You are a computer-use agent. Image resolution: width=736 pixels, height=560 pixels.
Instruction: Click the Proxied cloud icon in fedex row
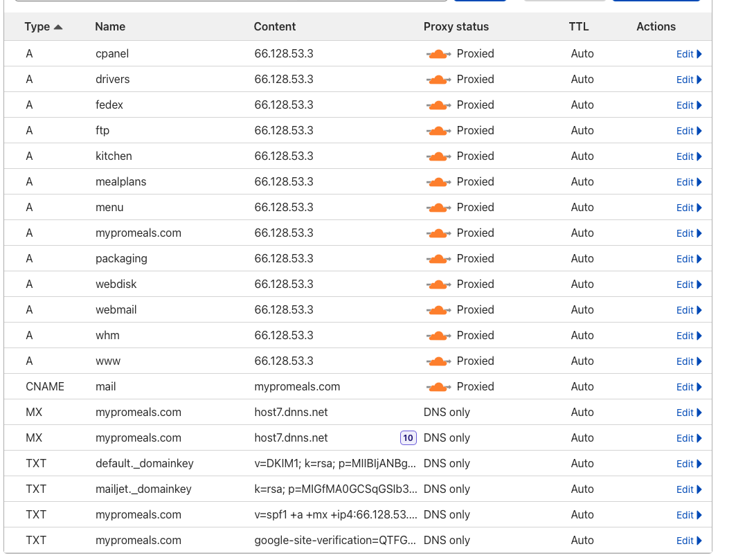coord(438,105)
